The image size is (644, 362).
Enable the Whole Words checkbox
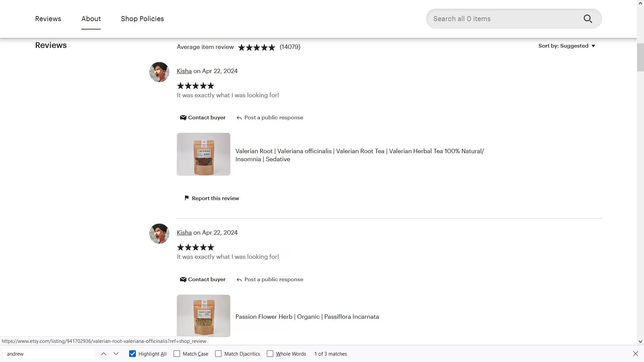[x=270, y=354]
